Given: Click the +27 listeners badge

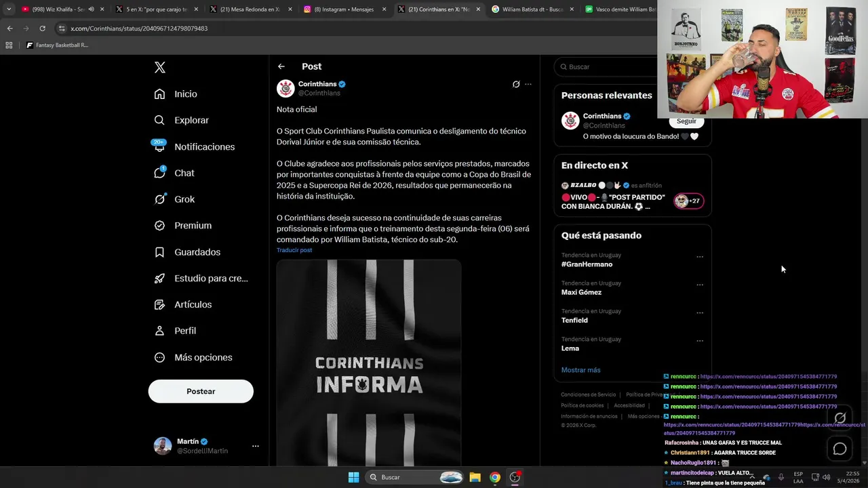Looking at the screenshot, I should tap(688, 201).
